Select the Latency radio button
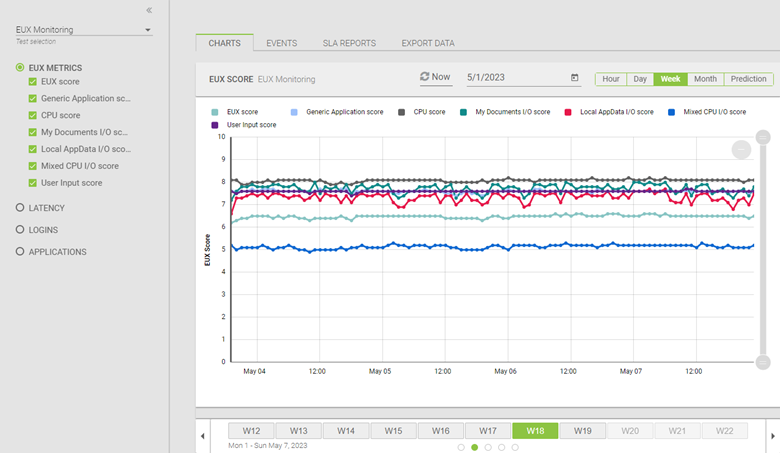Viewport: 780px width, 453px height. pyautogui.click(x=20, y=208)
